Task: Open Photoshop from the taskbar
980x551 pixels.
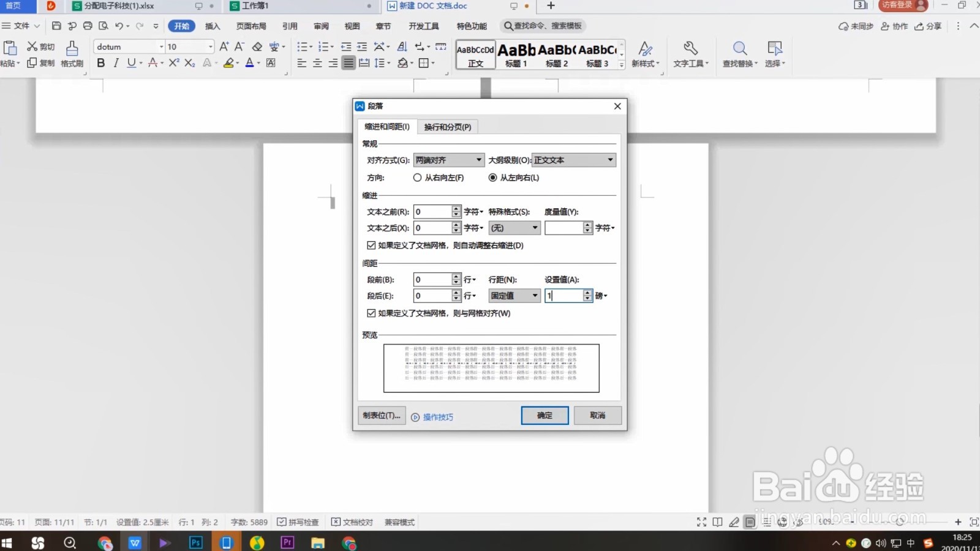Action: [196, 542]
